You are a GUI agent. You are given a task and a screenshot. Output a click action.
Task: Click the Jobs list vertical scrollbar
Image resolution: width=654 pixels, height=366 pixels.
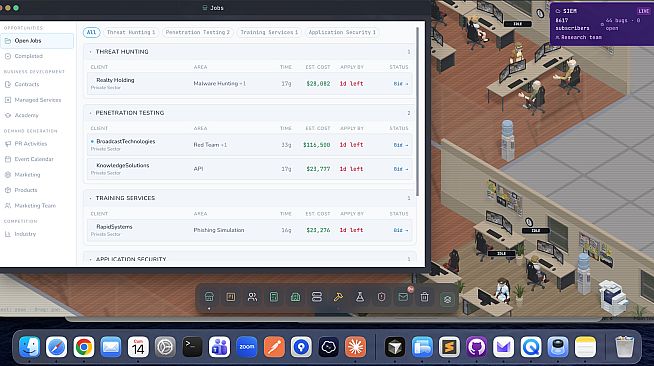[418, 112]
